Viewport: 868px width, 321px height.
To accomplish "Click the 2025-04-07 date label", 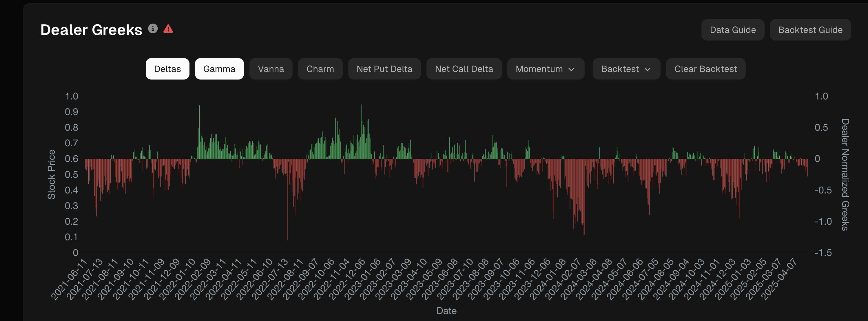I will coord(779,279).
